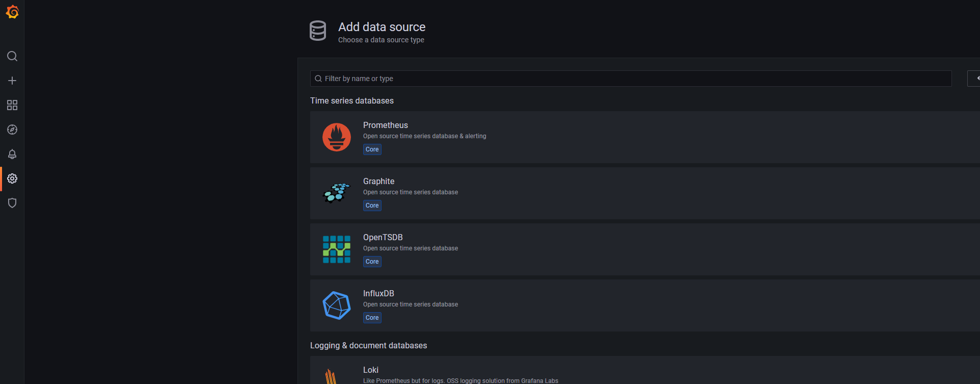Open the Server Admin shield icon

[12, 203]
